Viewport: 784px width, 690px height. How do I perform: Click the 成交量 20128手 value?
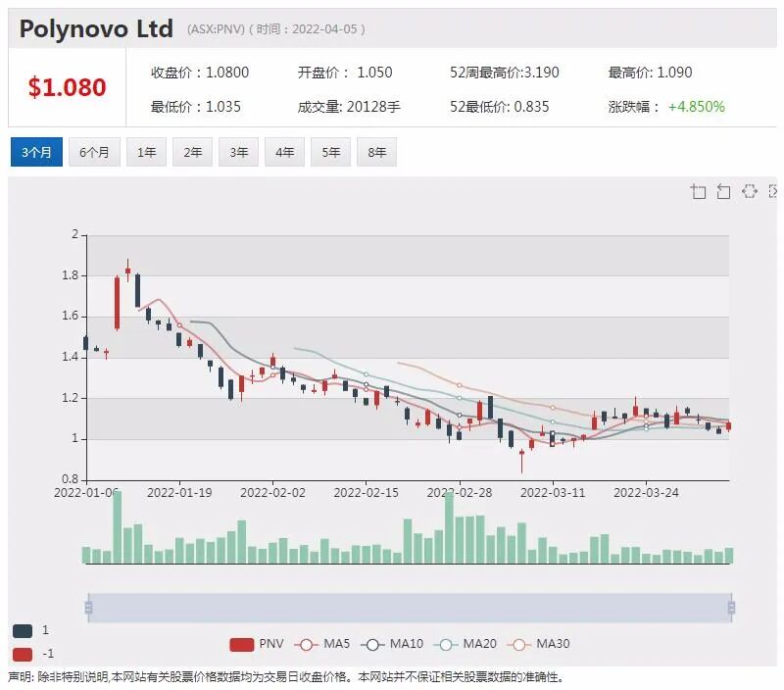[x=349, y=107]
